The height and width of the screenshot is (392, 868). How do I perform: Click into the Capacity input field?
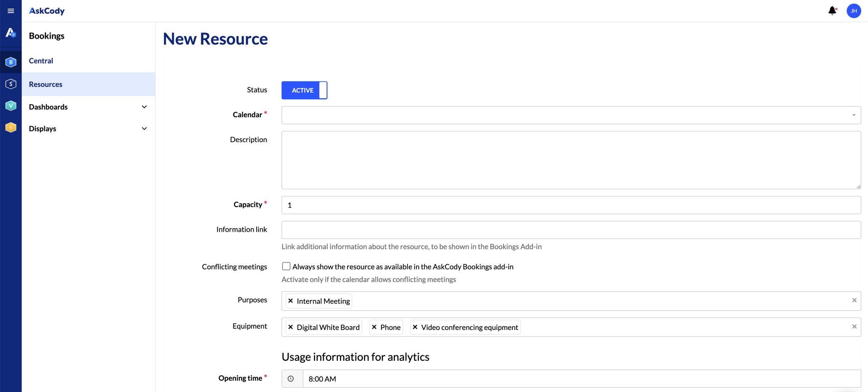(571, 205)
